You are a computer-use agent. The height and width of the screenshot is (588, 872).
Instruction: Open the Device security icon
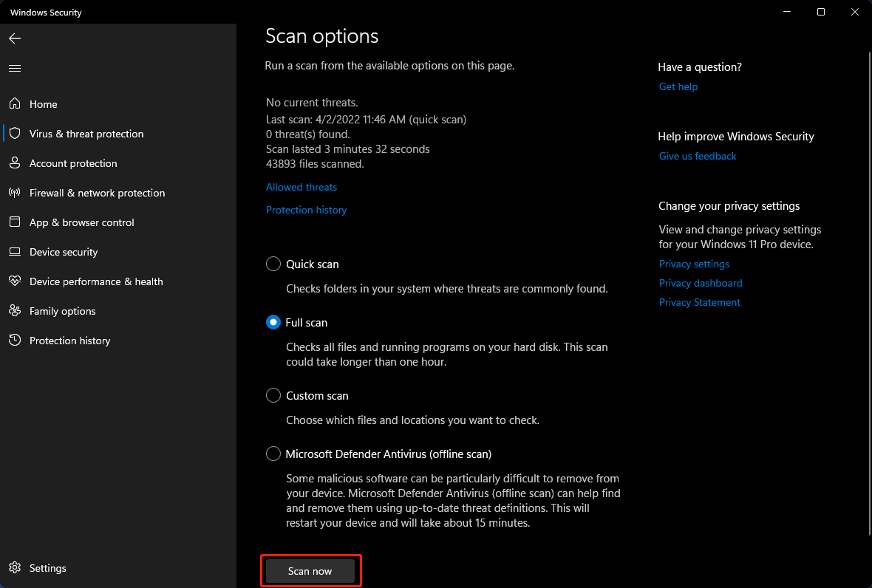[x=16, y=252]
